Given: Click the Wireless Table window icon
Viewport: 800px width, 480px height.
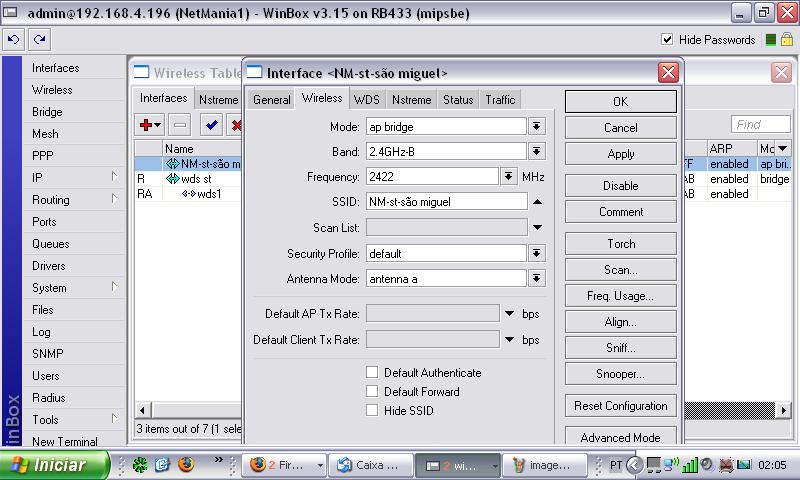Looking at the screenshot, I should [141, 73].
